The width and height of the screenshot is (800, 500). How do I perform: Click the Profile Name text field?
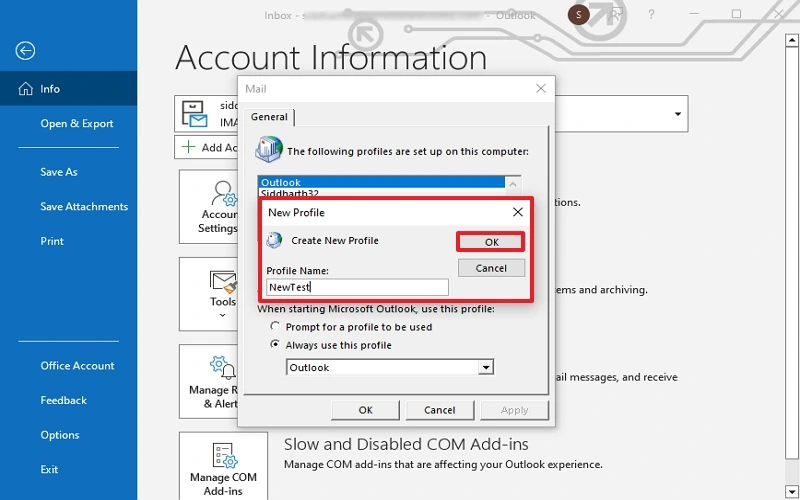[x=357, y=287]
